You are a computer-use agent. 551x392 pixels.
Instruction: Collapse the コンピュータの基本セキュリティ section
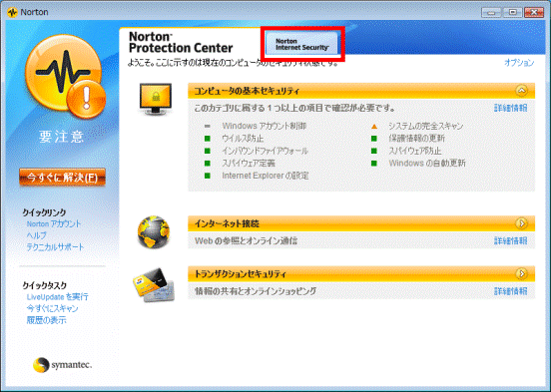[x=521, y=91]
